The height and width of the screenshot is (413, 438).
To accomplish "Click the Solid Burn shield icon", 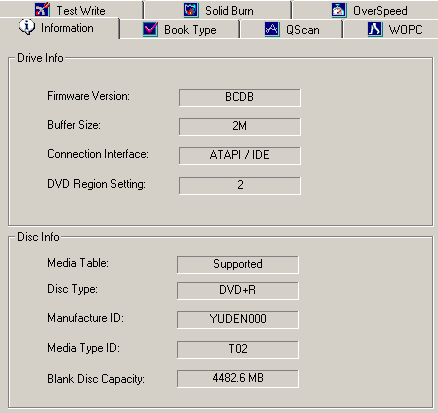I will tap(191, 10).
